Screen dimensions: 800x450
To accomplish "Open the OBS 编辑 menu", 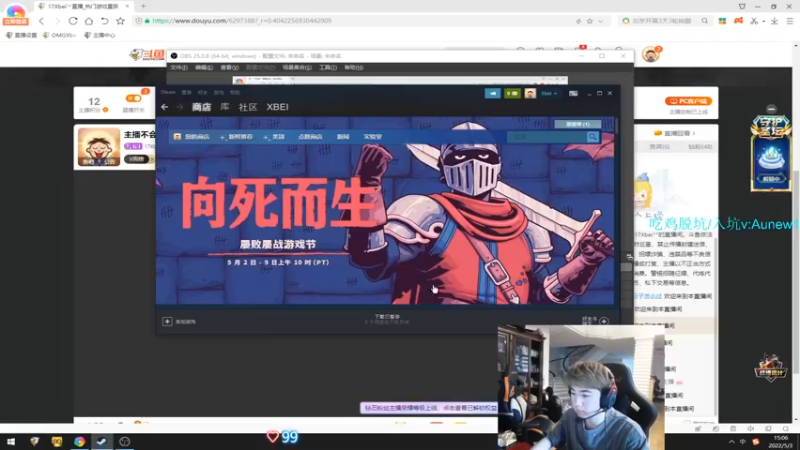I will coord(204,67).
